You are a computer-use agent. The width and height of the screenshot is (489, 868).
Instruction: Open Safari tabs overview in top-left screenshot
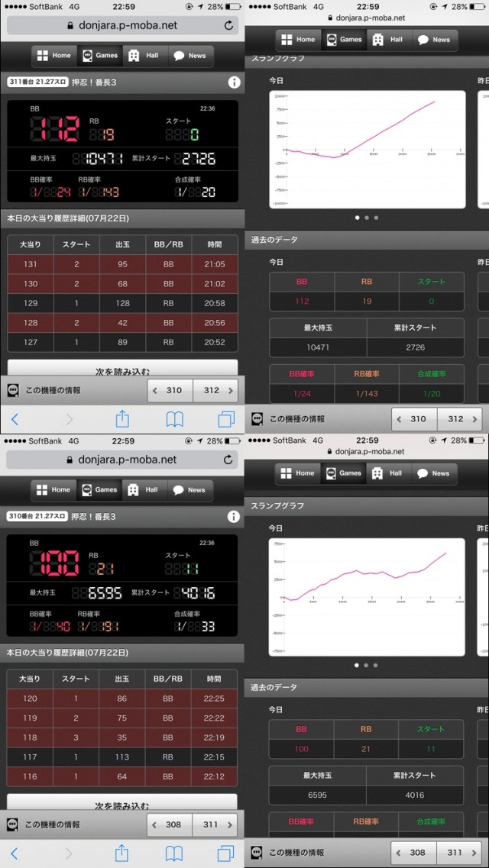pyautogui.click(x=226, y=418)
